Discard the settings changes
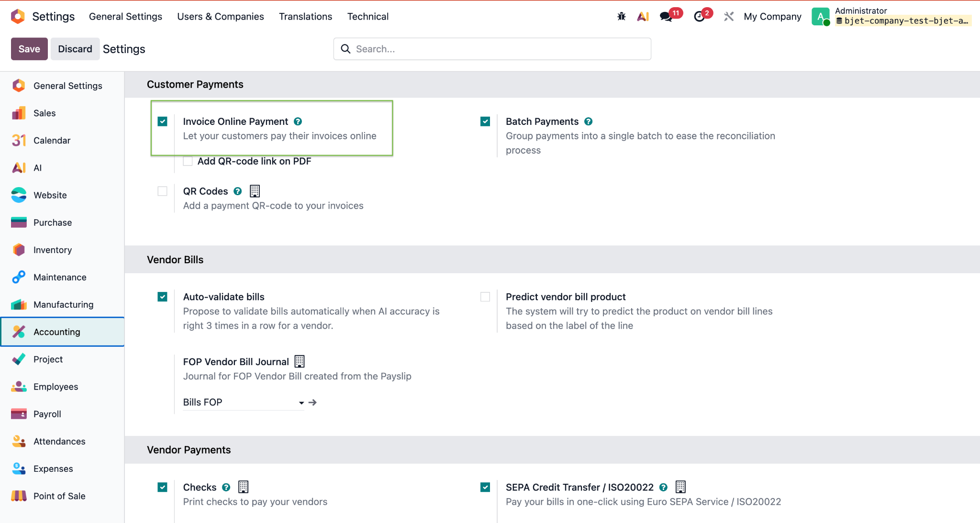 click(75, 49)
